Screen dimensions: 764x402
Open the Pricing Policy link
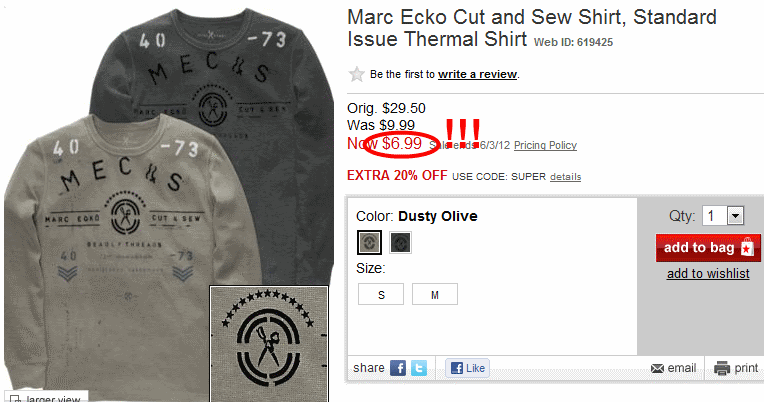[545, 145]
